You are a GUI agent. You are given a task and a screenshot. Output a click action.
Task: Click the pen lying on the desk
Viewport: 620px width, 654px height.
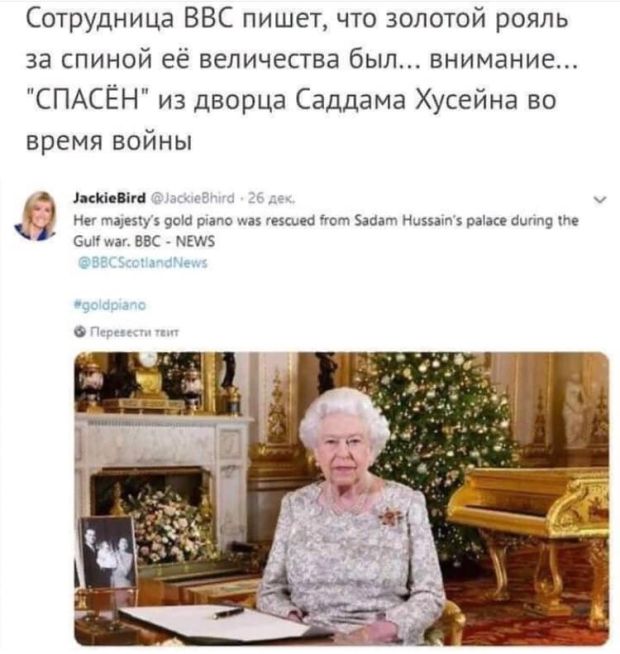pyautogui.click(x=227, y=613)
